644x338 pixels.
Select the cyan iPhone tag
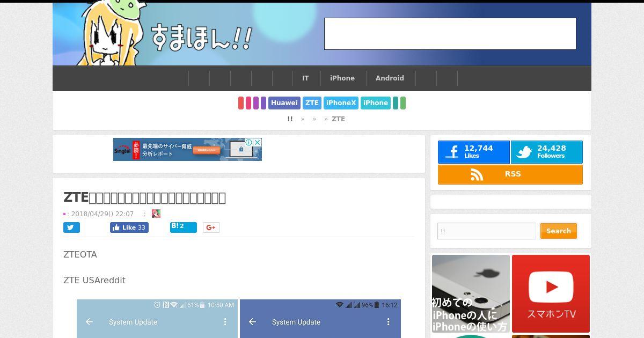375,103
